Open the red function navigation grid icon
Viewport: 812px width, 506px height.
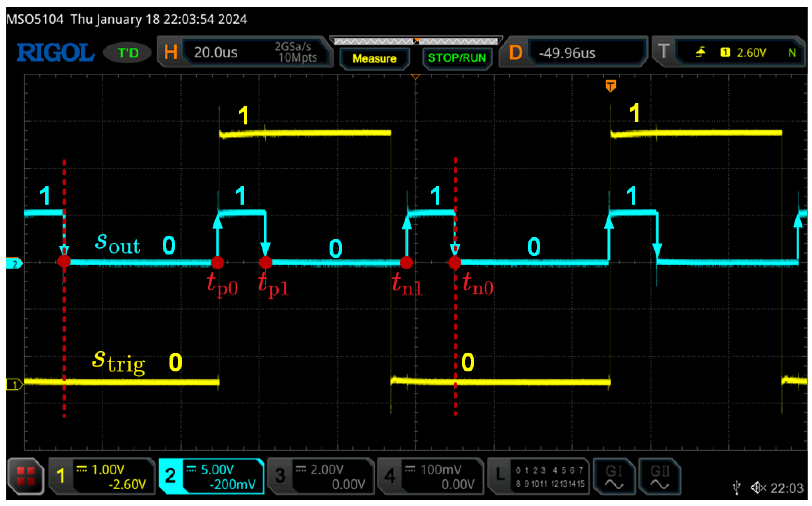[x=26, y=476]
